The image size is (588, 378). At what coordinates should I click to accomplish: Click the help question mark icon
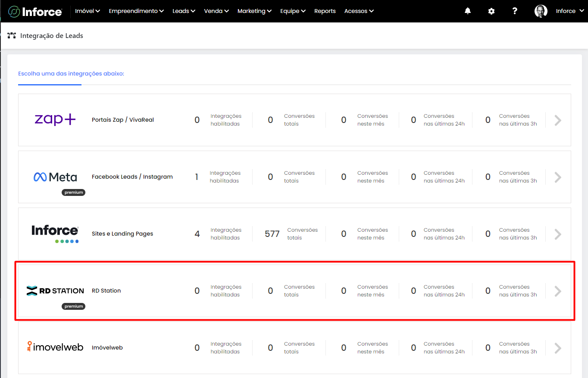(x=515, y=11)
